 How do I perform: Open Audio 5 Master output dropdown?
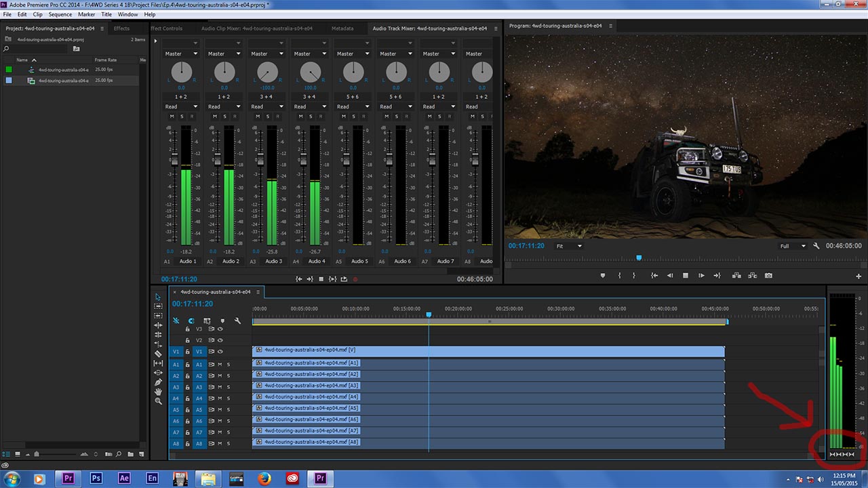pyautogui.click(x=353, y=54)
